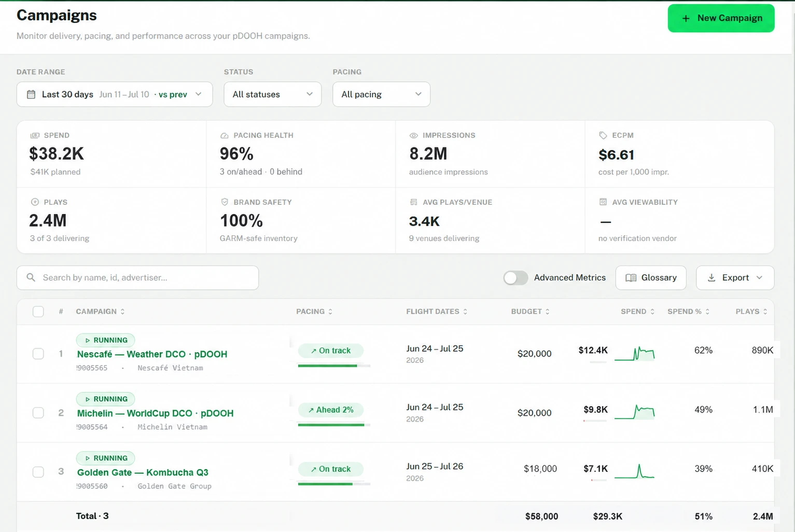Click Nescafé $20,000 budget cell

point(534,354)
